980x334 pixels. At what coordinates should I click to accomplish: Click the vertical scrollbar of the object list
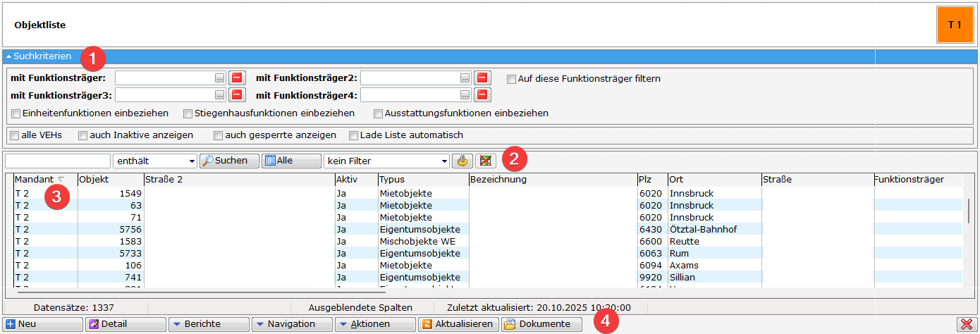[969, 211]
